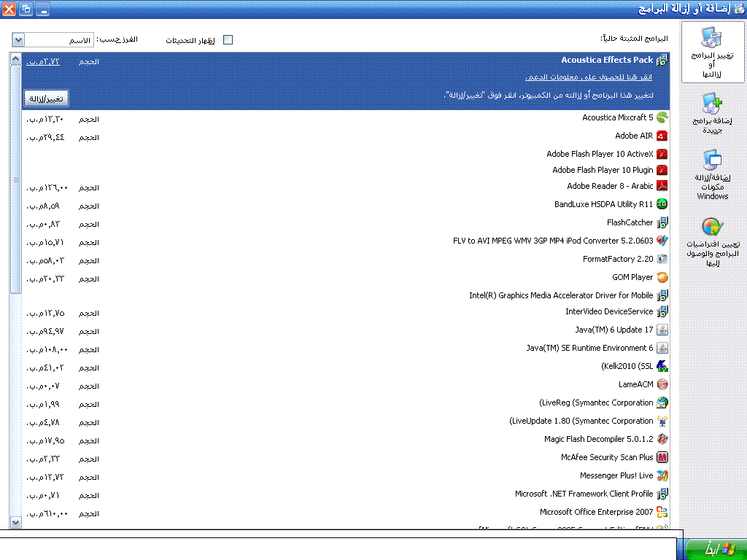Select the Adobe Flash Player 10 ActiveX icon
This screenshot has height=560, width=747.
662,155
